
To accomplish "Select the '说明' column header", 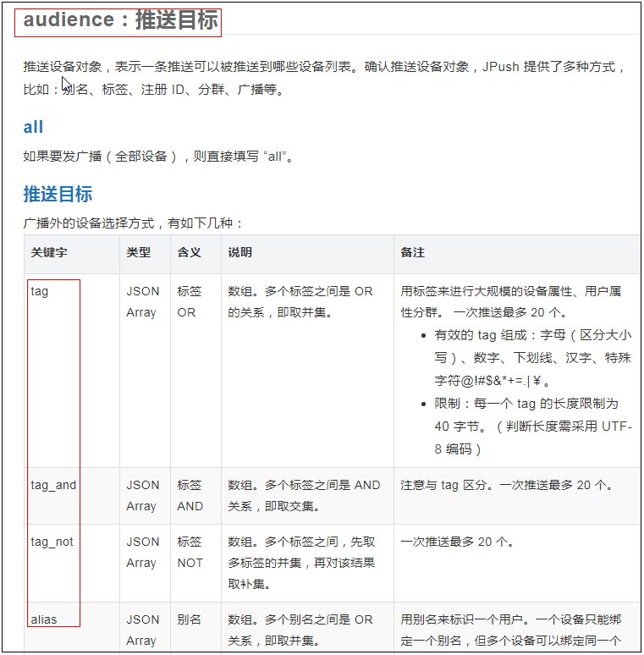I will pyautogui.click(x=239, y=252).
